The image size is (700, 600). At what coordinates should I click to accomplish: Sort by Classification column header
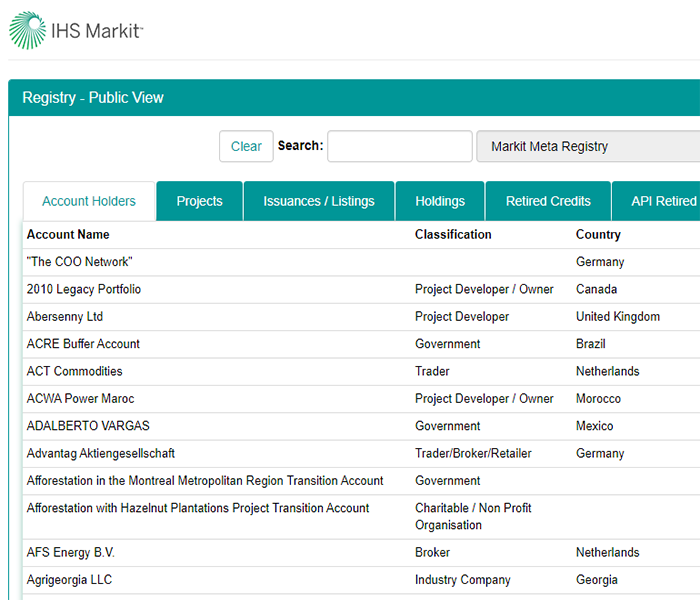click(x=453, y=234)
